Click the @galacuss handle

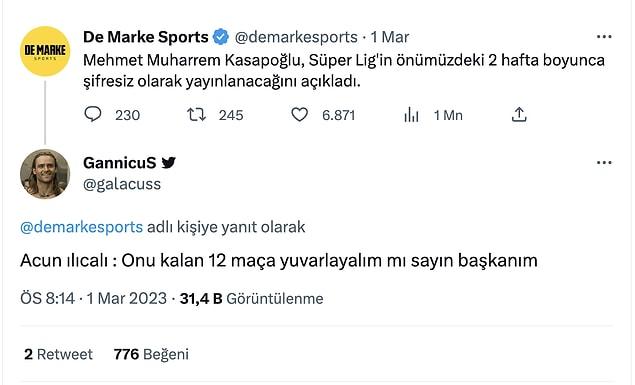coord(122,184)
